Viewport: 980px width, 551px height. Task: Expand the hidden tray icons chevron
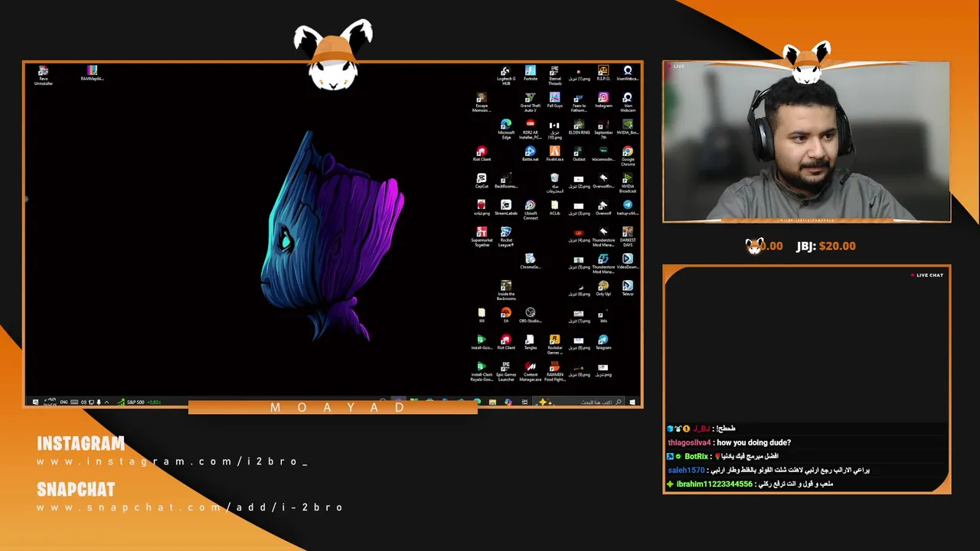click(106, 402)
